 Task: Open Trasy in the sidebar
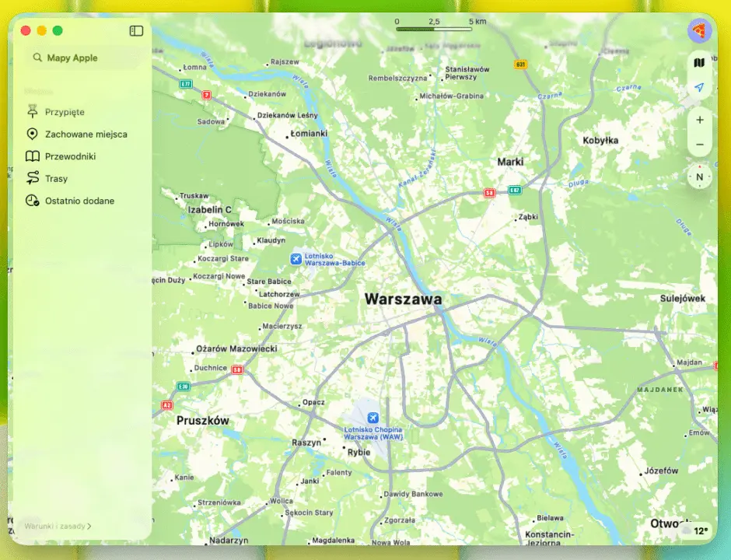point(56,179)
